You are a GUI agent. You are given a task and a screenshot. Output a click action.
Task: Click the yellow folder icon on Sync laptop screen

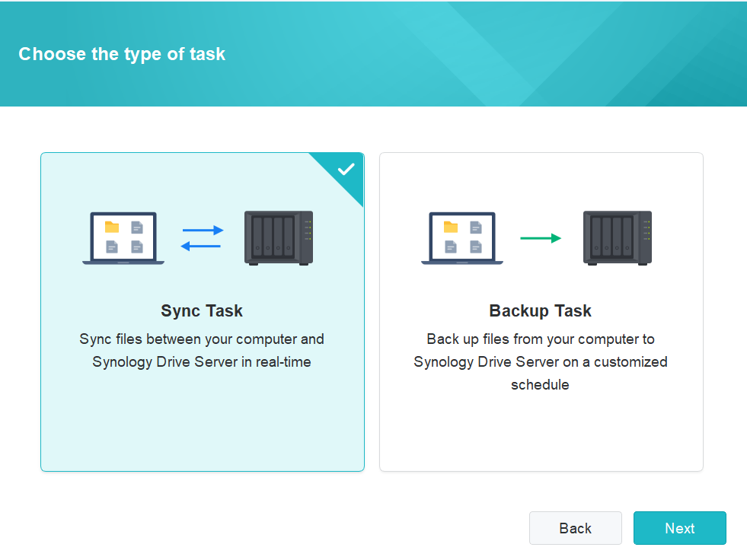click(112, 227)
